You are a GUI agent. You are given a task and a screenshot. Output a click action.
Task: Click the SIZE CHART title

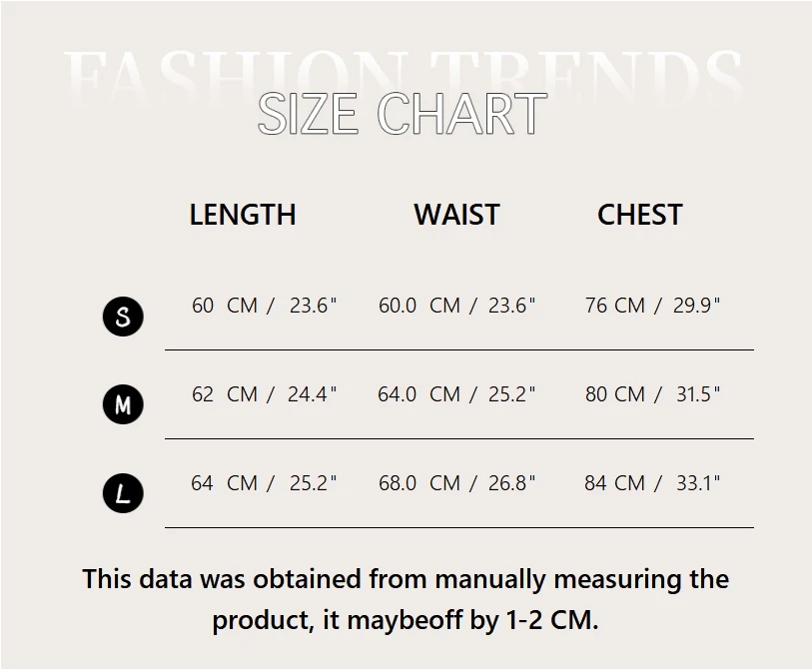coord(403,114)
